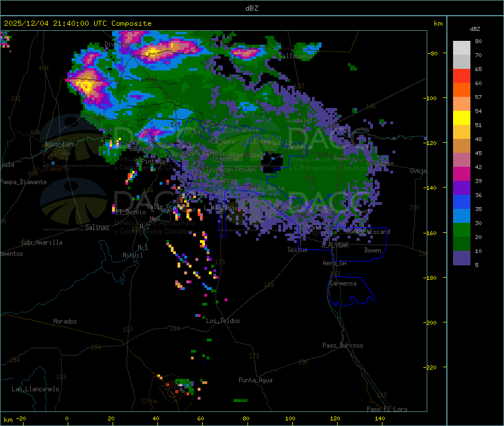Image resolution: width=504 pixels, height=426 pixels.
Task: Select the purple swatch between 39 and 36
Action: (461, 188)
